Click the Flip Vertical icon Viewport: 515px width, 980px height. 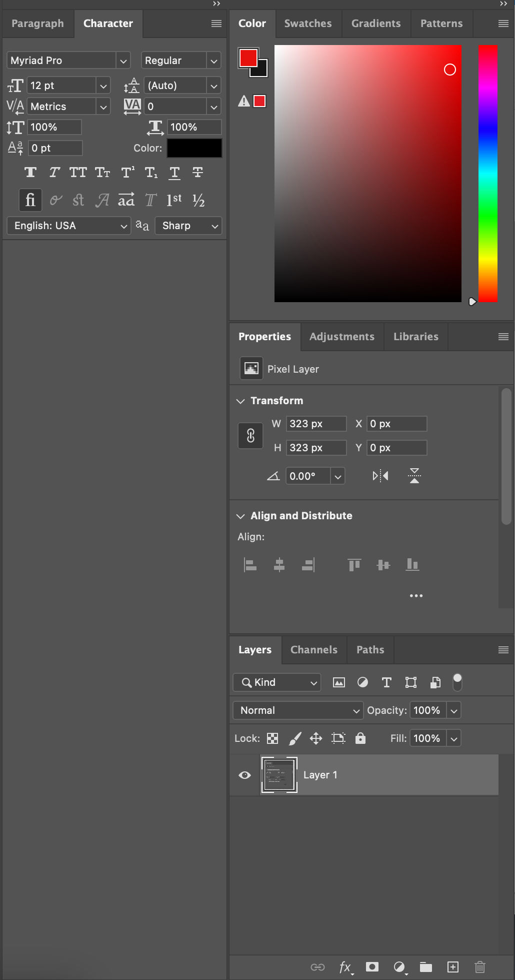coord(414,476)
